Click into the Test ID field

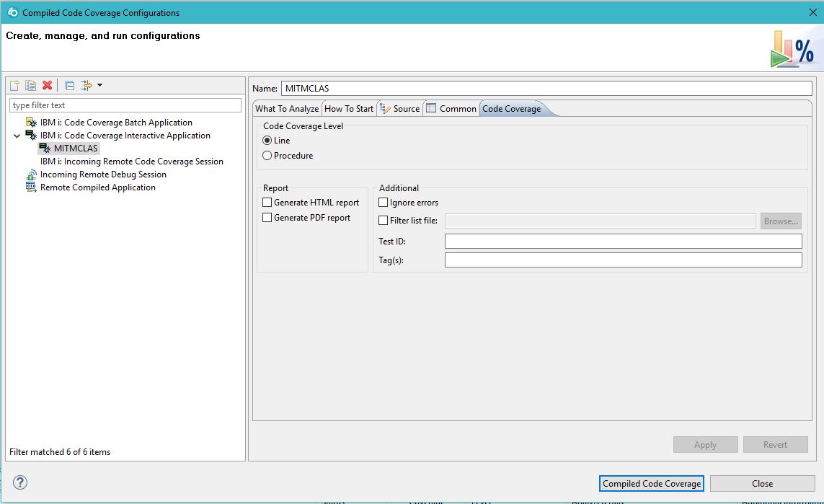pyautogui.click(x=623, y=242)
